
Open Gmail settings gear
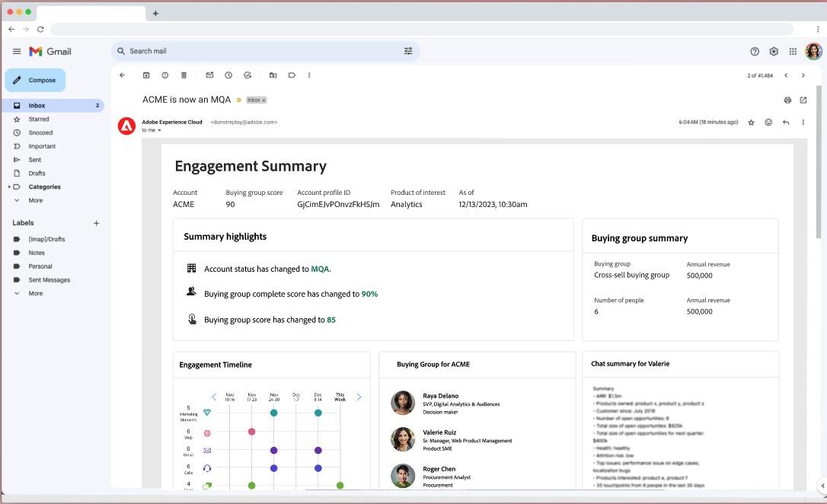click(x=774, y=51)
